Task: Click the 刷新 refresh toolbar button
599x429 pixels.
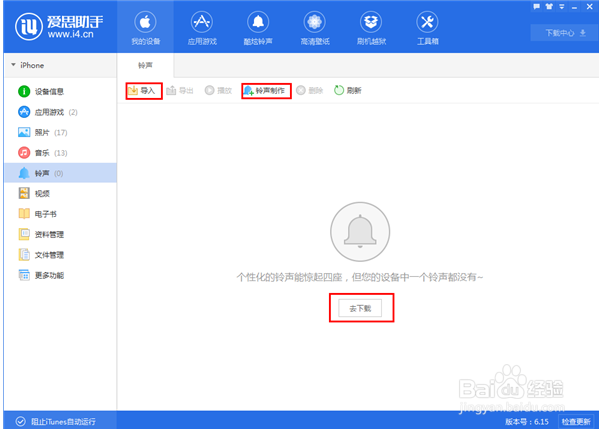Action: [348, 91]
